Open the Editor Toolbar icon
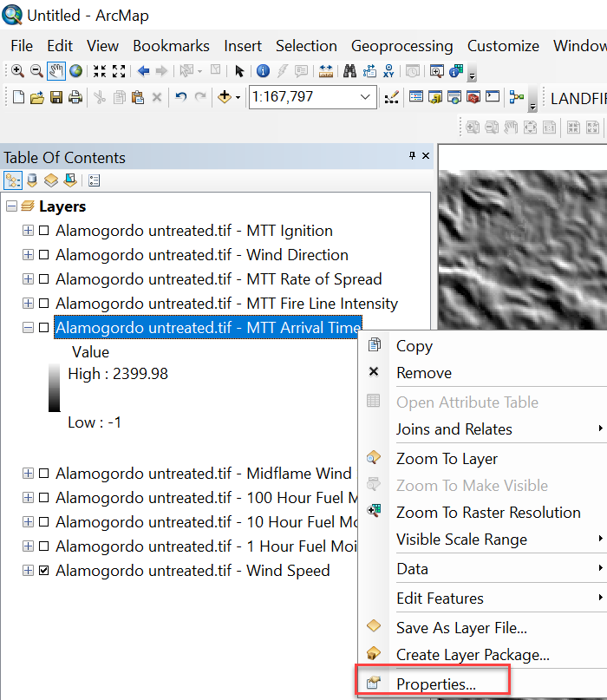The image size is (607, 700). click(391, 97)
